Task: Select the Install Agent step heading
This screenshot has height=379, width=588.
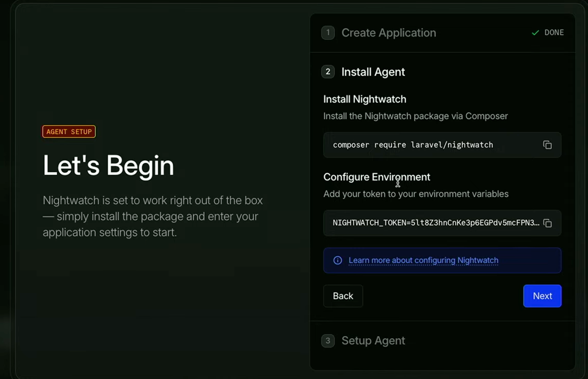Action: [x=373, y=72]
